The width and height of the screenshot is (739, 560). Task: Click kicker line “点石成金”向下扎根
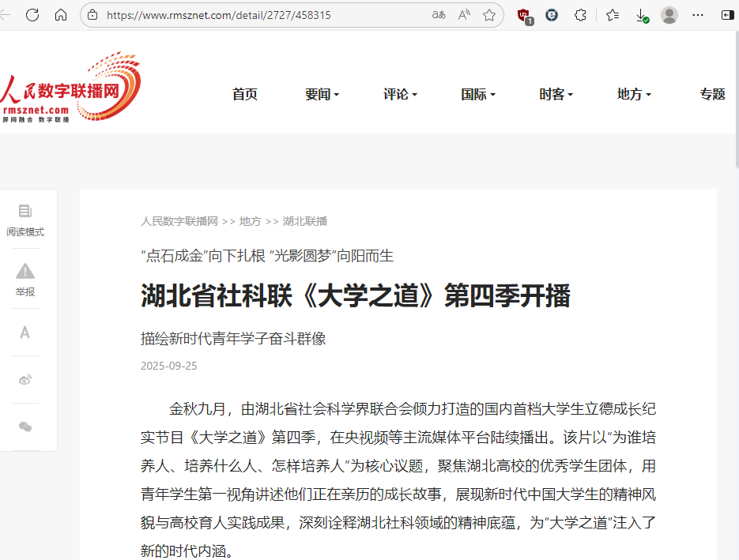tap(203, 256)
